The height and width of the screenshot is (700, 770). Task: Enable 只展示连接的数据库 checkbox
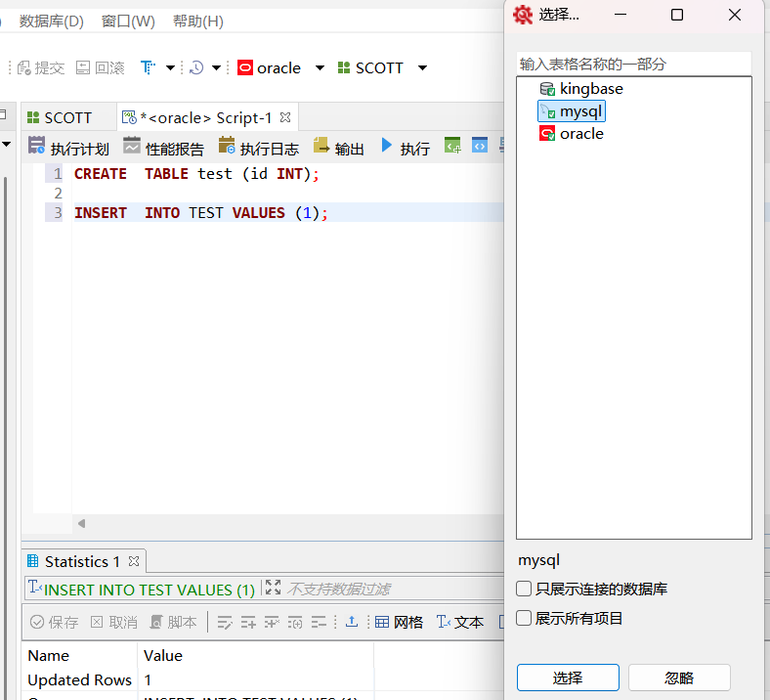(x=525, y=590)
